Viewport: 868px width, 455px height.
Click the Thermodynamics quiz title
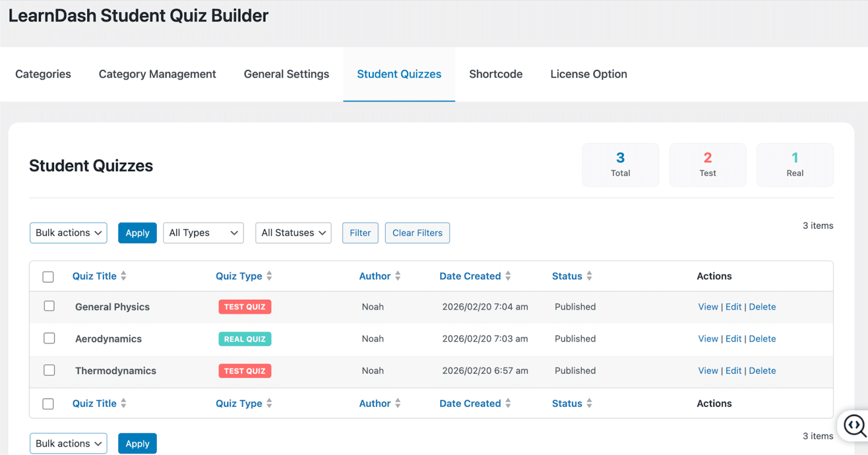116,371
